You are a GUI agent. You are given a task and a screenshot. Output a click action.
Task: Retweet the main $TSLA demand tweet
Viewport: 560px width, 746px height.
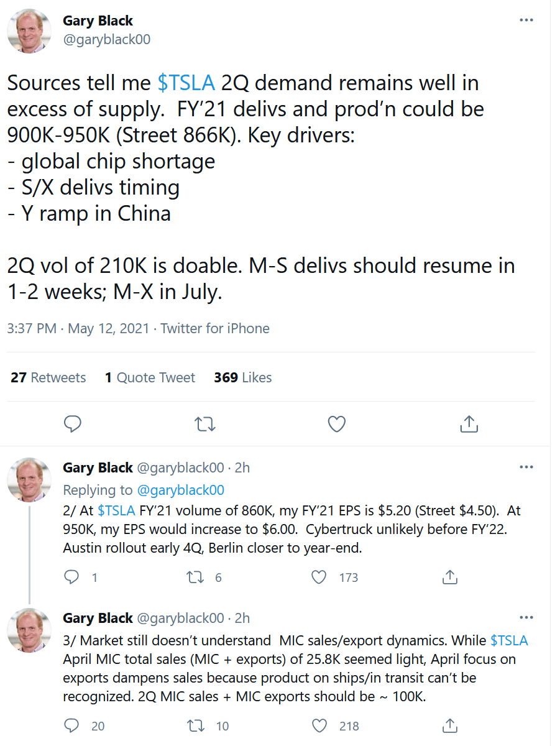point(204,424)
